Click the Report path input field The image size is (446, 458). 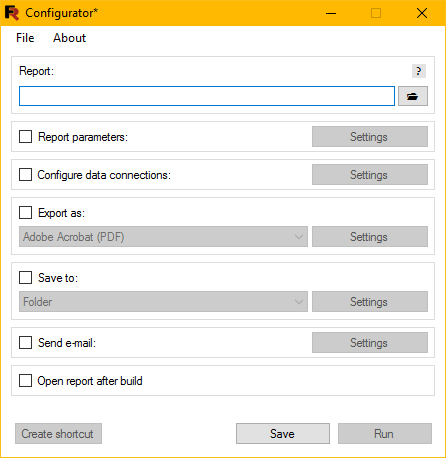point(207,96)
